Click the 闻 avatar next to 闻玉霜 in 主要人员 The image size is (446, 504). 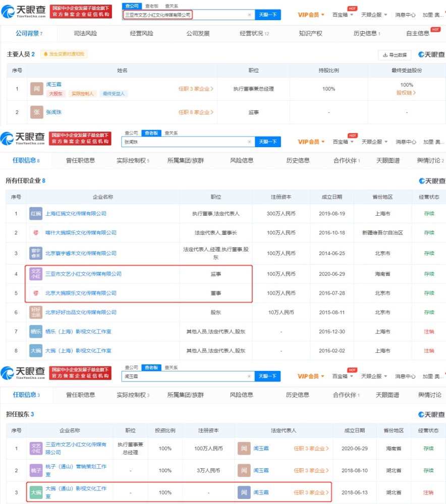tap(37, 89)
